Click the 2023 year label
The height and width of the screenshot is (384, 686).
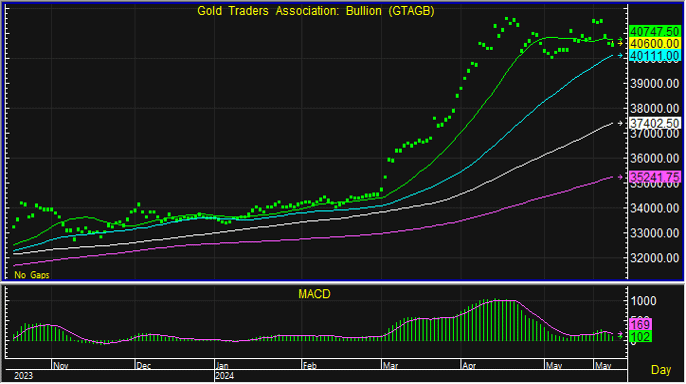tap(23, 376)
